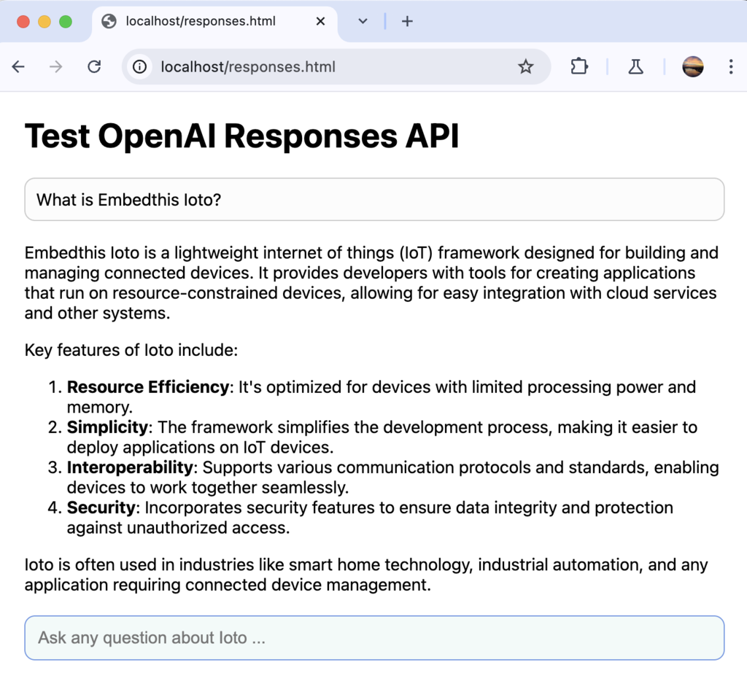The height and width of the screenshot is (700, 747).
Task: Close the localhost/responses.html tab
Action: point(320,21)
